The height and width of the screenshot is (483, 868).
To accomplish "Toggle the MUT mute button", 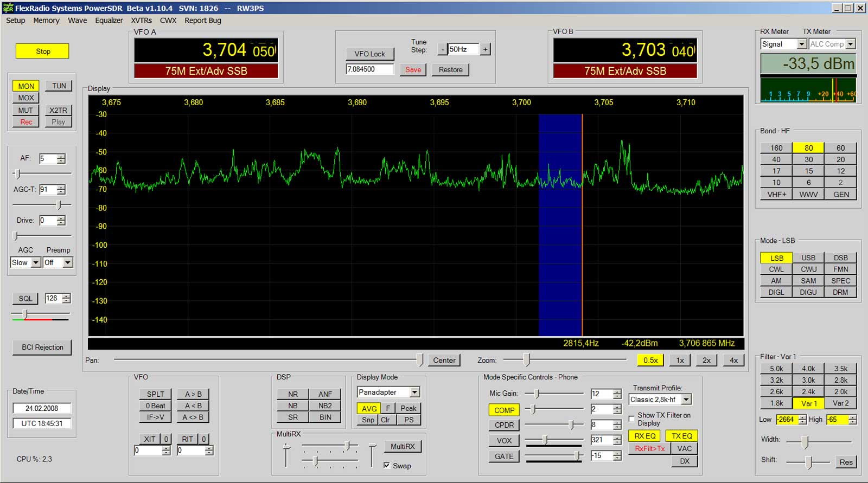I will click(25, 110).
